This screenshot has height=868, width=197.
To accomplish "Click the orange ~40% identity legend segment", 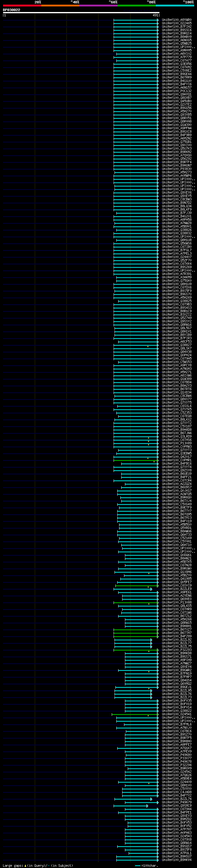I will pos(60,6).
